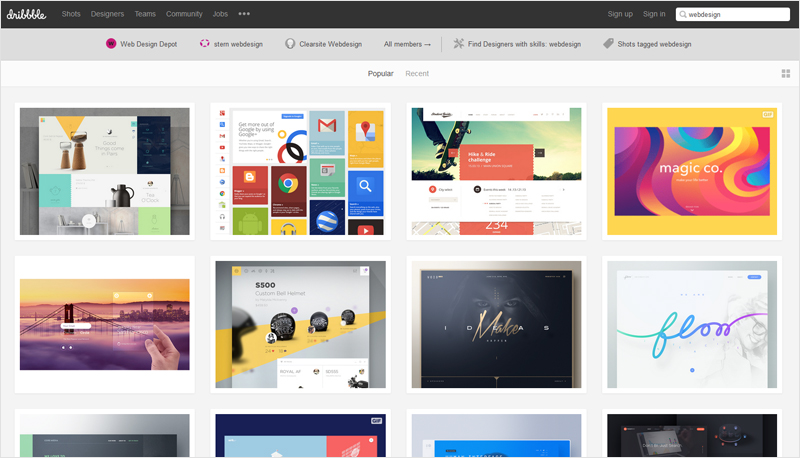The image size is (800, 458).
Task: Open the Shots menu
Action: [x=71, y=14]
